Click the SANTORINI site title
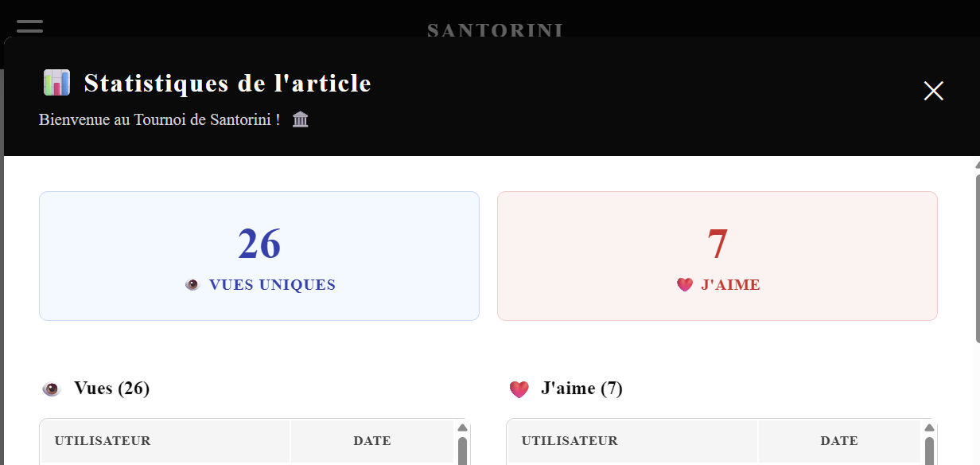This screenshot has height=465, width=980. point(495,31)
